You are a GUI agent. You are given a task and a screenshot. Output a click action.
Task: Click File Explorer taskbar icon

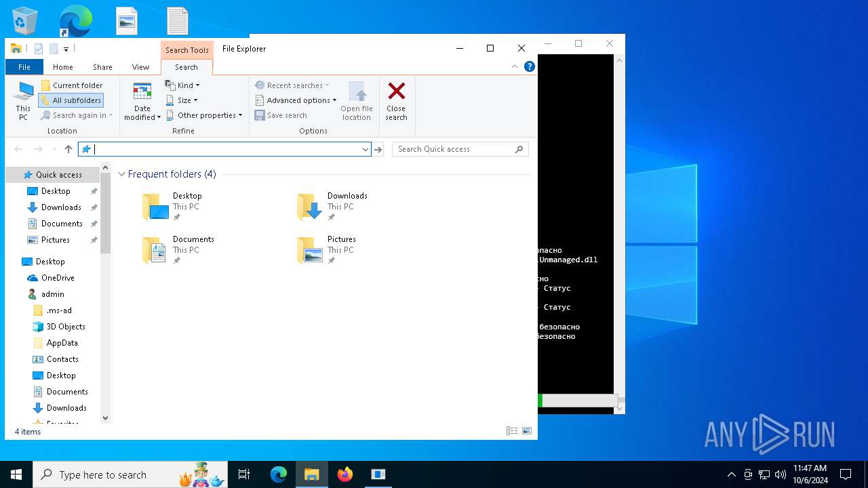(x=312, y=474)
